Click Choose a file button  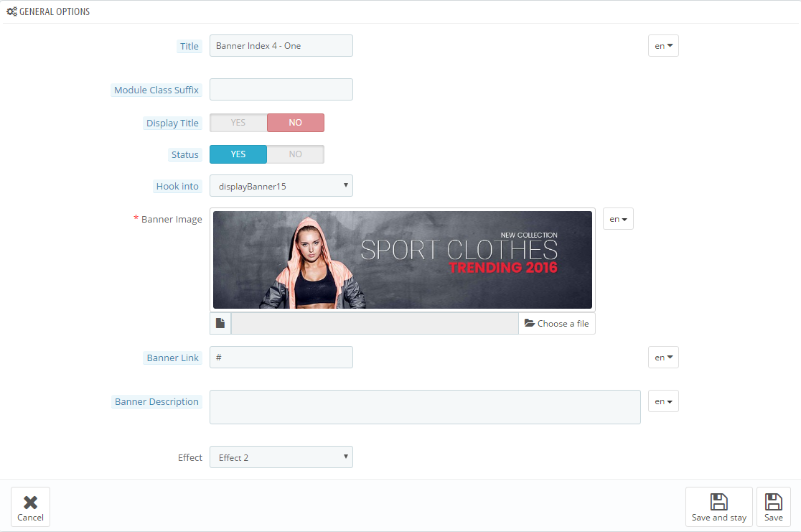click(x=557, y=324)
